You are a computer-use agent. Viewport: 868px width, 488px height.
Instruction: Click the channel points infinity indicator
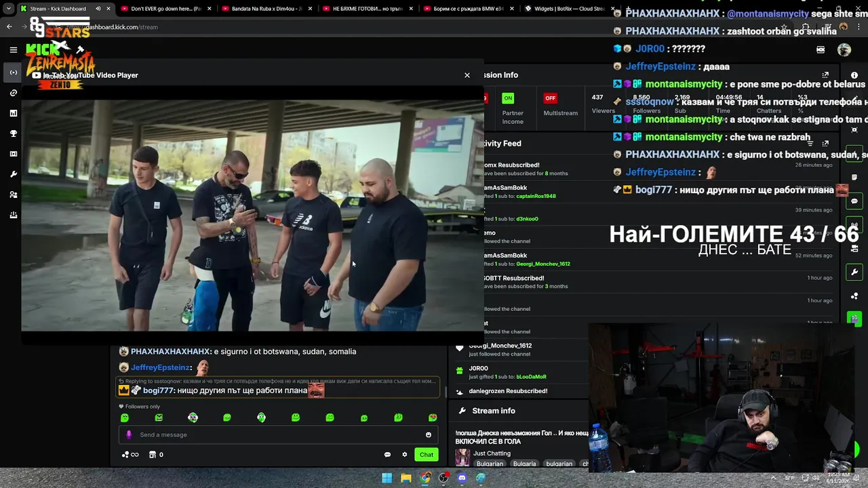click(x=130, y=455)
